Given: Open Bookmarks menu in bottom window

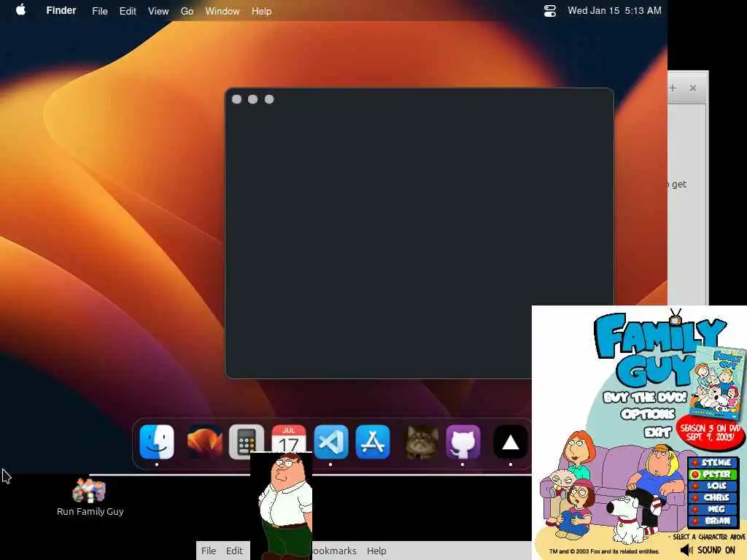Looking at the screenshot, I should (x=334, y=551).
